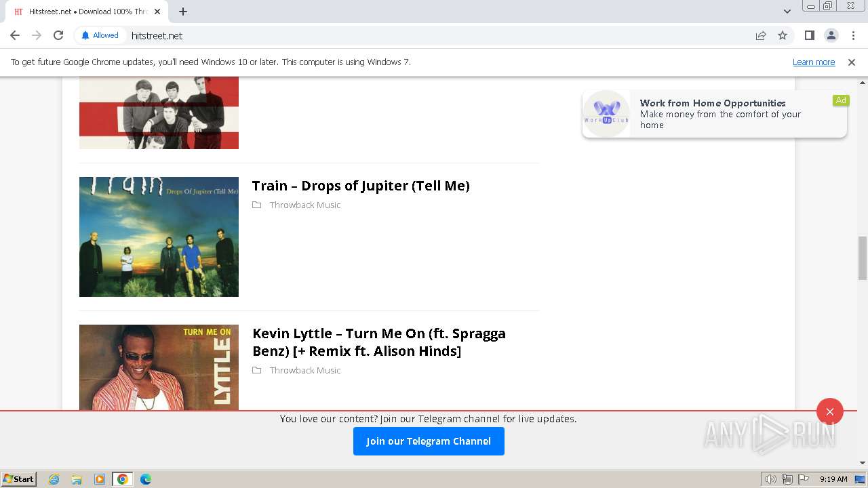
Task: Click the green Ad badge
Action: point(841,100)
